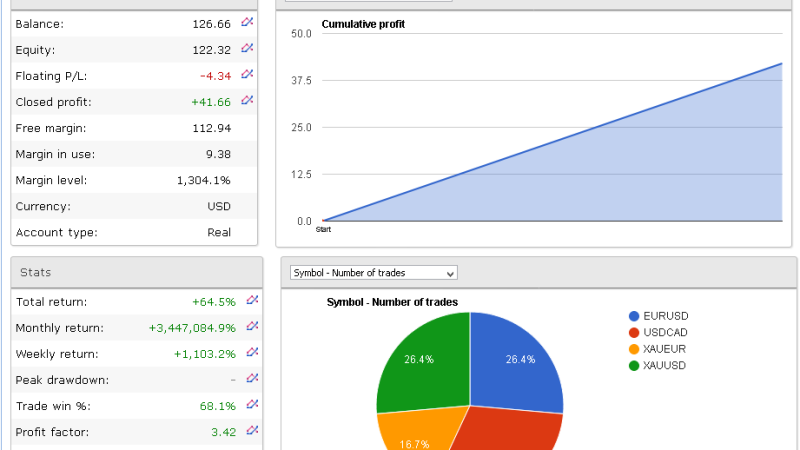The width and height of the screenshot is (800, 450).
Task: Click the Closed profit chart icon
Action: pos(248,100)
